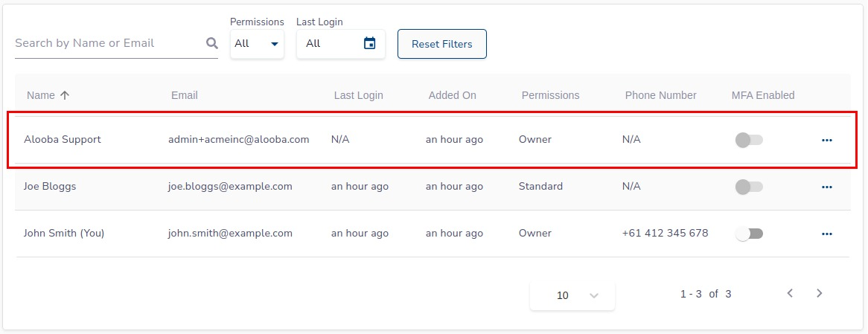Select the John Smith (You) name cell
868x334 pixels.
64,234
